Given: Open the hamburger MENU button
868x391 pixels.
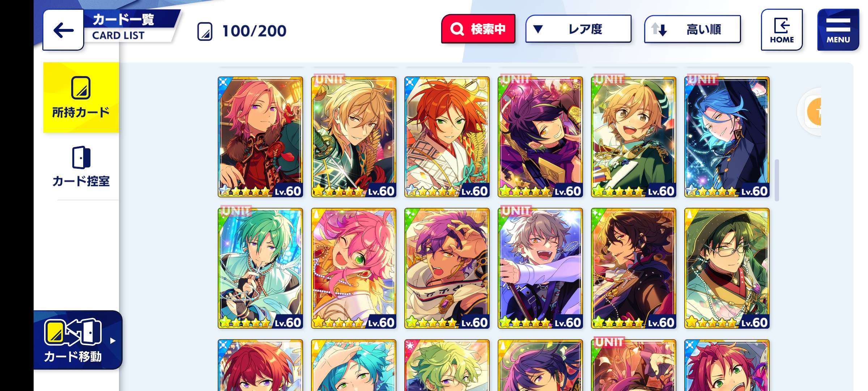Looking at the screenshot, I should 838,30.
